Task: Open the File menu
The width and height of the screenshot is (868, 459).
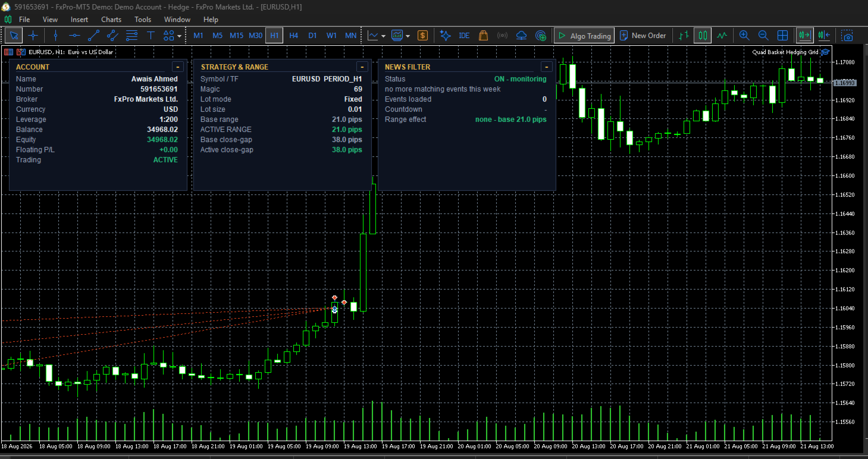Action: point(24,20)
